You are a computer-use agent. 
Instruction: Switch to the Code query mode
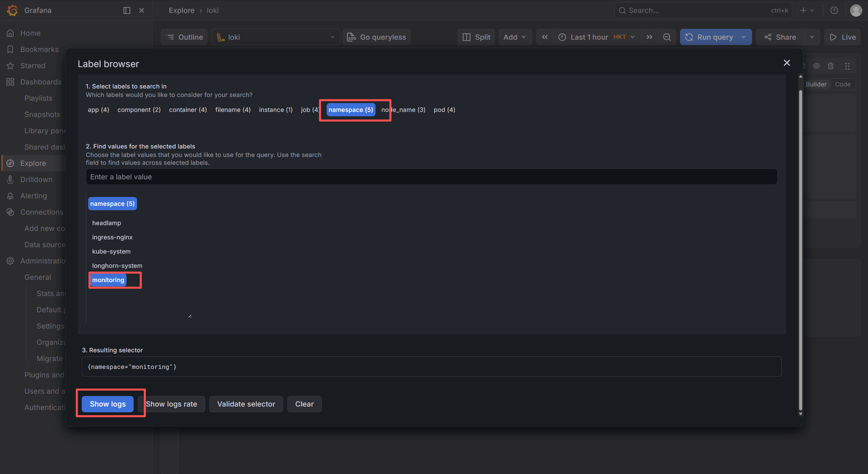843,84
